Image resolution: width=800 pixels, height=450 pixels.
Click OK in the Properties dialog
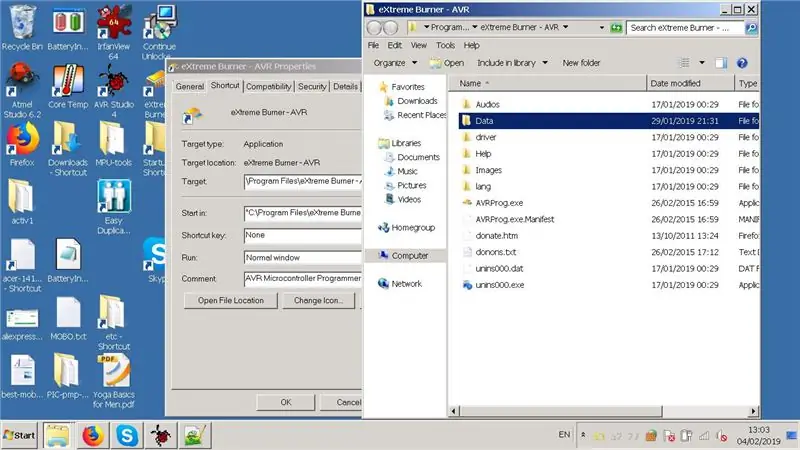point(286,402)
